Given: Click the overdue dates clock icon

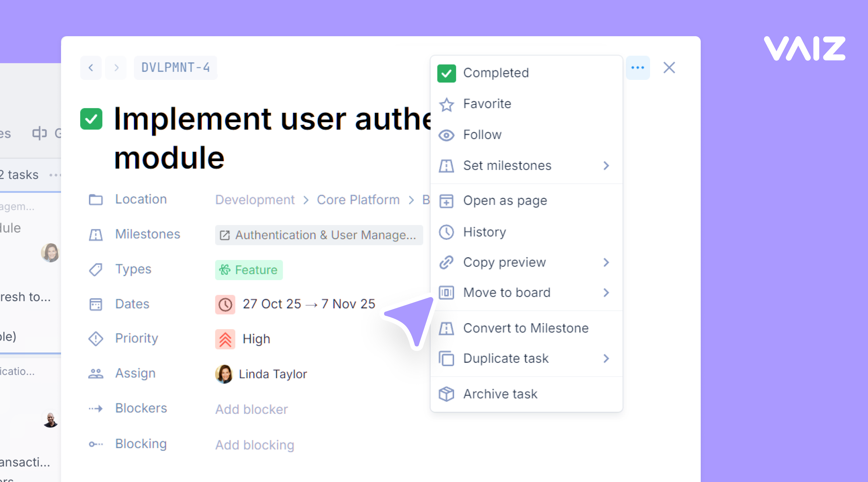Looking at the screenshot, I should (x=225, y=304).
